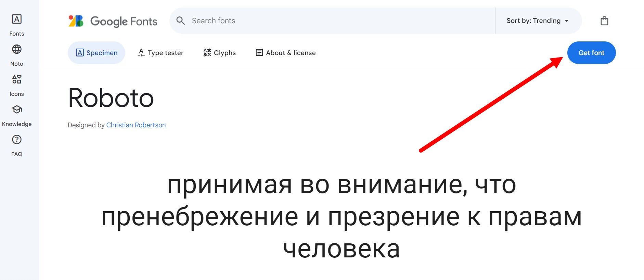Open the Knowledge graduation cap icon

[17, 110]
